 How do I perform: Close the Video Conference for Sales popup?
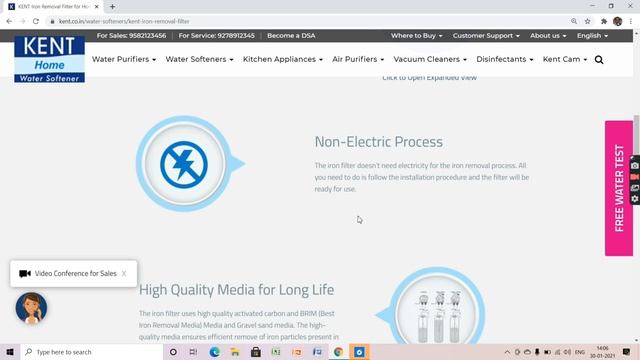(x=124, y=273)
